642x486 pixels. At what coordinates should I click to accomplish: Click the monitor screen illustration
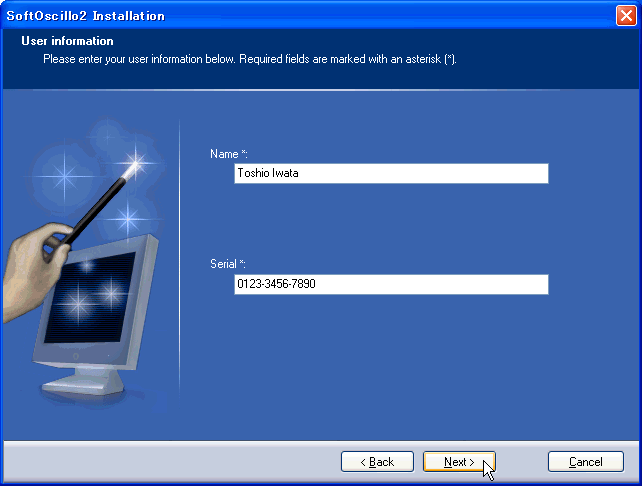(x=90, y=295)
